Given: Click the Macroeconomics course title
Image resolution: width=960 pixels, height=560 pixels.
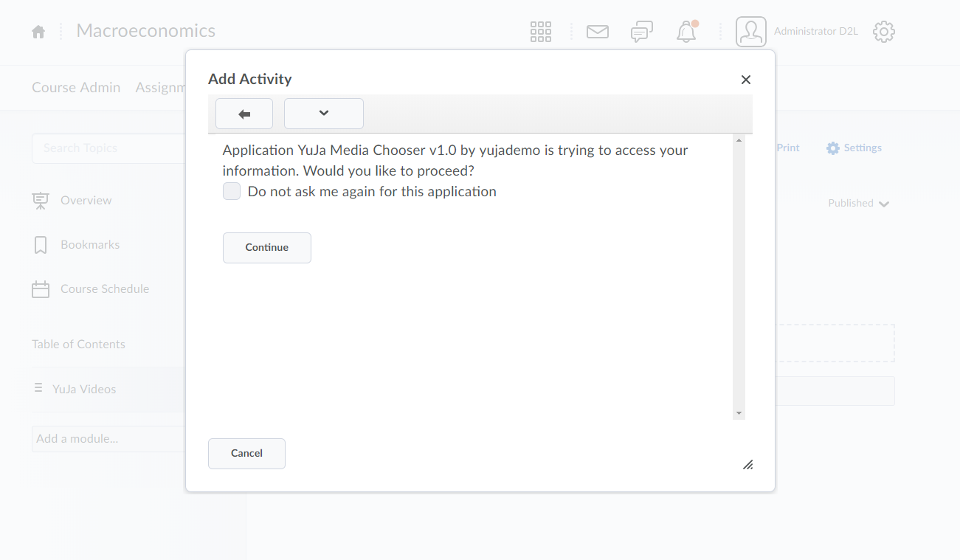Looking at the screenshot, I should 146,31.
